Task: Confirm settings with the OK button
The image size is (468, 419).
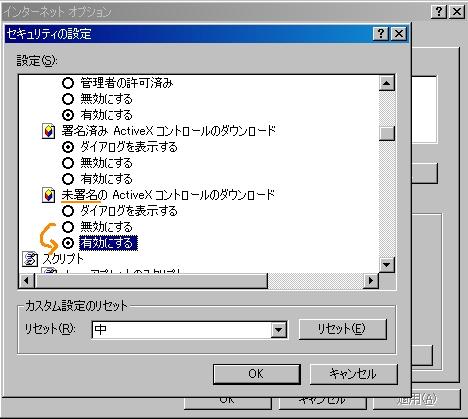Action: click(x=256, y=374)
